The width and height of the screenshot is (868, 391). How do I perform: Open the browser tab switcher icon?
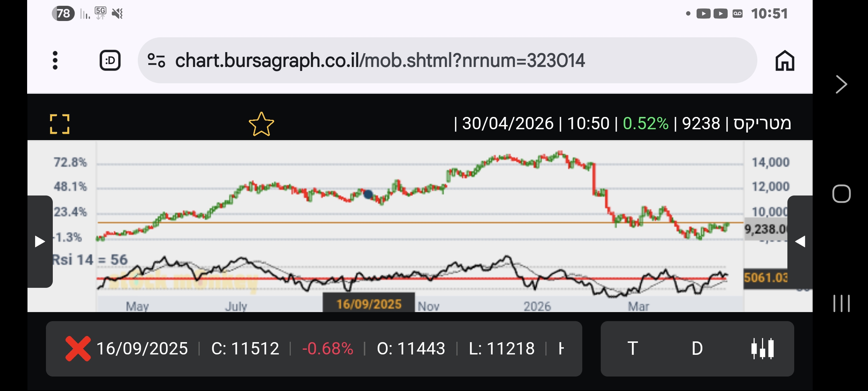tap(110, 60)
